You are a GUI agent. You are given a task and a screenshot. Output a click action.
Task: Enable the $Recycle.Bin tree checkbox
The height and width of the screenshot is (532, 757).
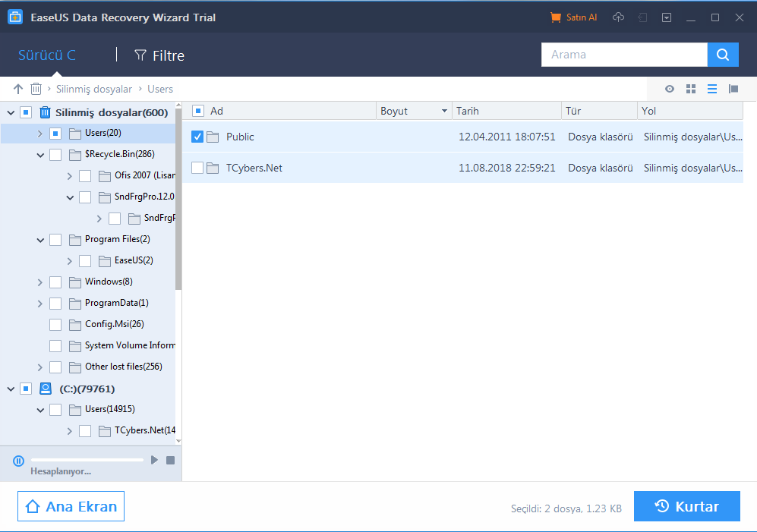pyautogui.click(x=55, y=154)
